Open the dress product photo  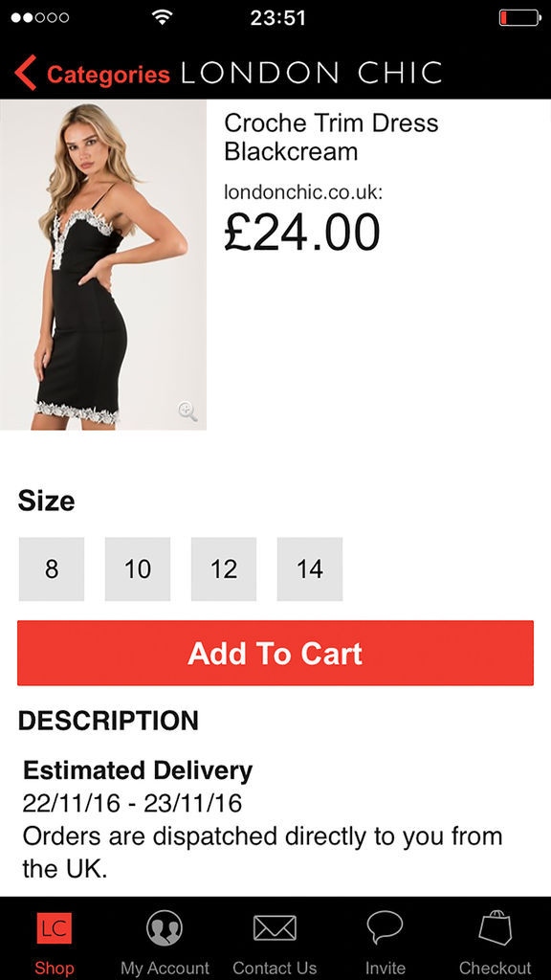[x=103, y=265]
